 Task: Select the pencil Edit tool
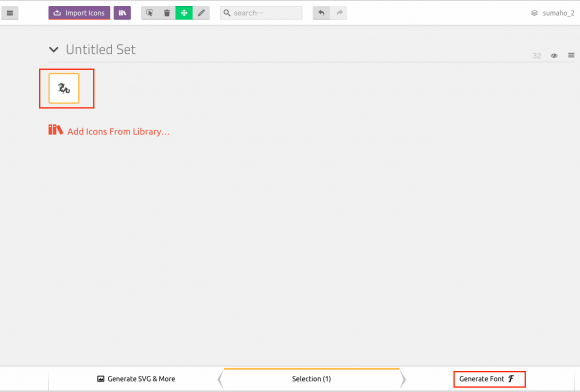click(x=201, y=13)
